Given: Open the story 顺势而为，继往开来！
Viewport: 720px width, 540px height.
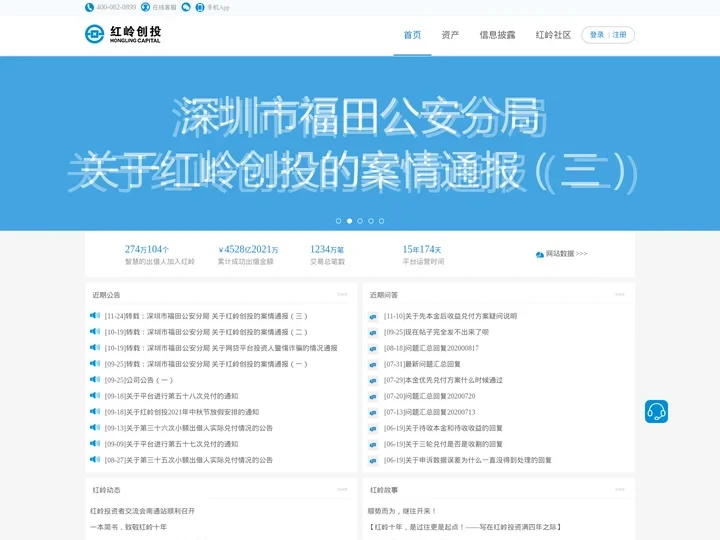Looking at the screenshot, I should pyautogui.click(x=402, y=511).
